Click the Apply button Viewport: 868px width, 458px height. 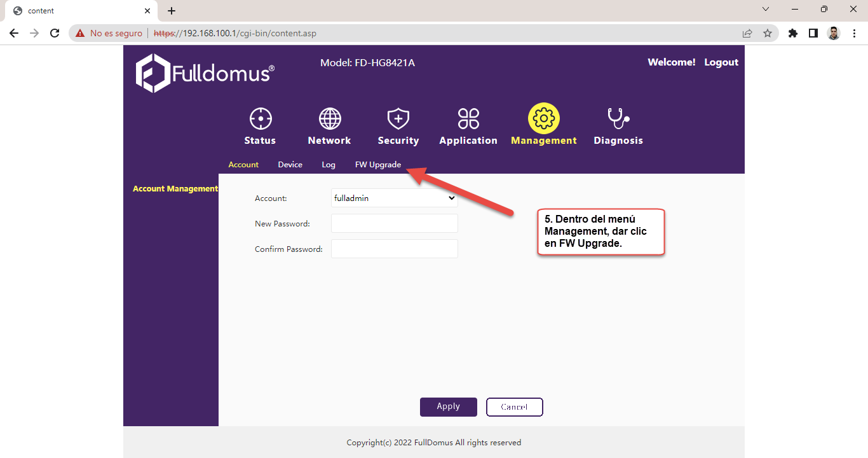449,407
